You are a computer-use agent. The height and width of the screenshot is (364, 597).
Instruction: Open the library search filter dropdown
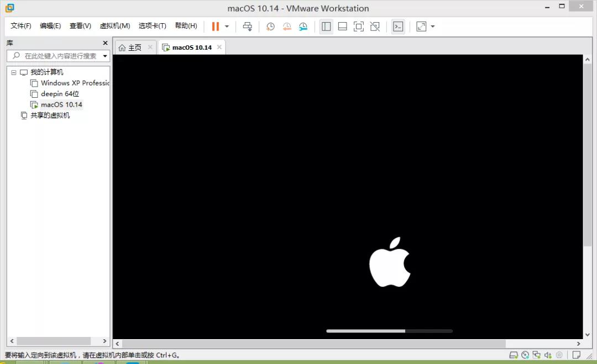point(105,56)
